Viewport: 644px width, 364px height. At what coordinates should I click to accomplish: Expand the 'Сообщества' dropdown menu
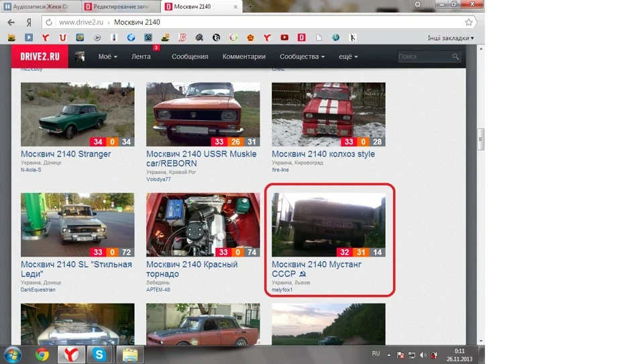tap(302, 56)
